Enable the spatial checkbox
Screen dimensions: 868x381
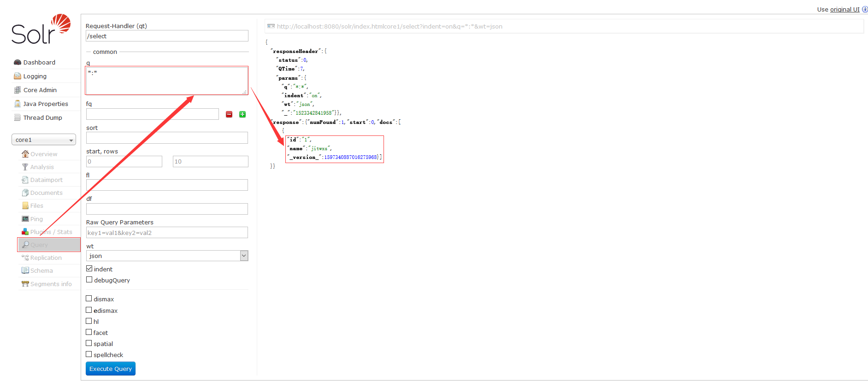click(x=89, y=343)
